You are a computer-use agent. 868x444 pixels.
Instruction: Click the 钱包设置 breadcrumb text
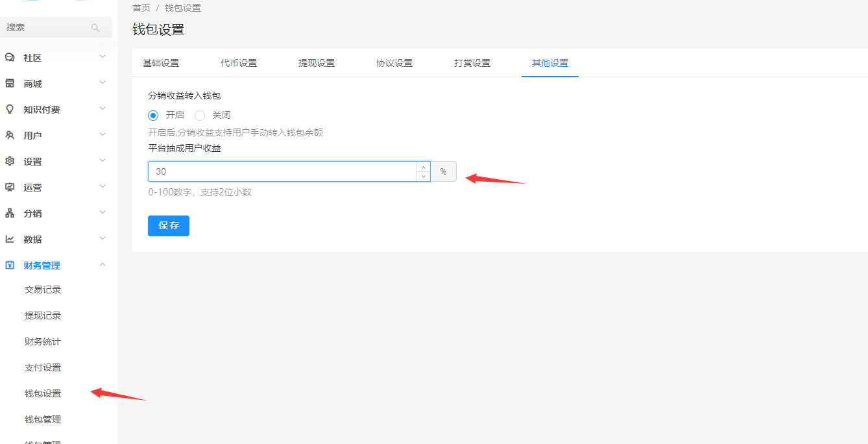coord(183,8)
